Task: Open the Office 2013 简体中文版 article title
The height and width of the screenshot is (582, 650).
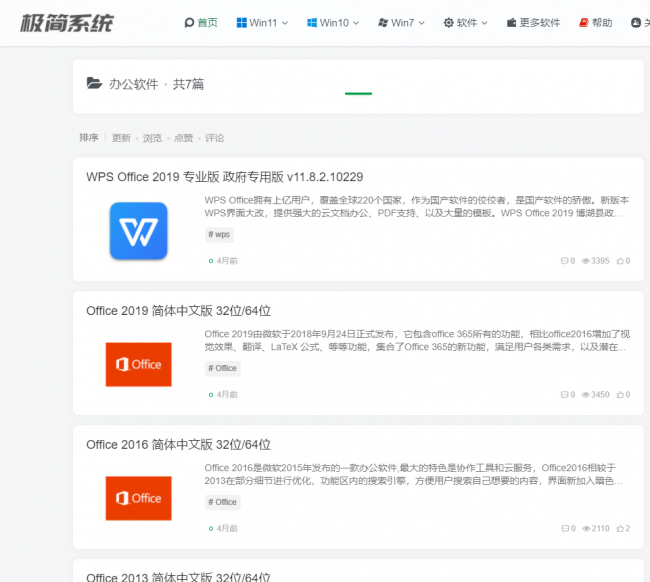Action: pos(179,577)
